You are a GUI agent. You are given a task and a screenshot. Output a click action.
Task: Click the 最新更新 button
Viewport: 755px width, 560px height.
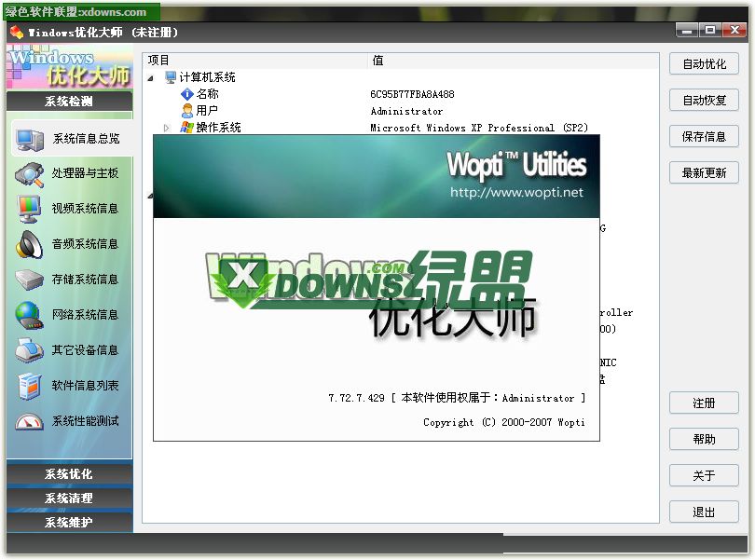[704, 172]
